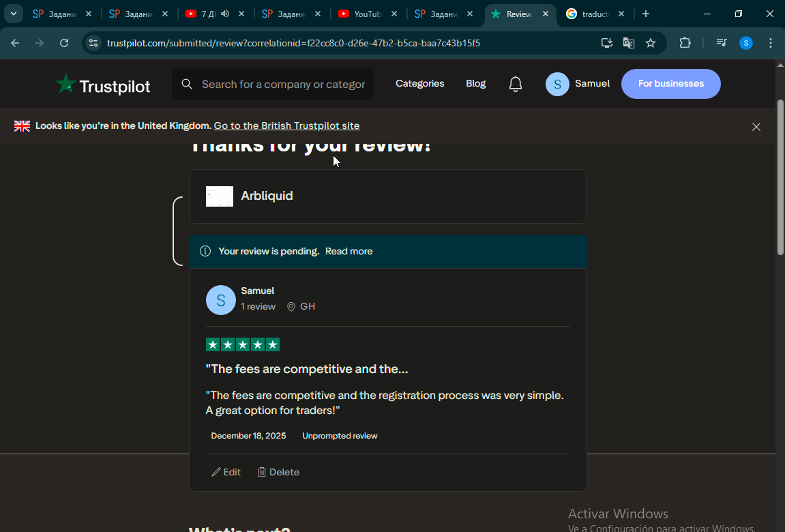The width and height of the screenshot is (785, 532).
Task: Open browser extensions puzzle icon
Action: [685, 43]
